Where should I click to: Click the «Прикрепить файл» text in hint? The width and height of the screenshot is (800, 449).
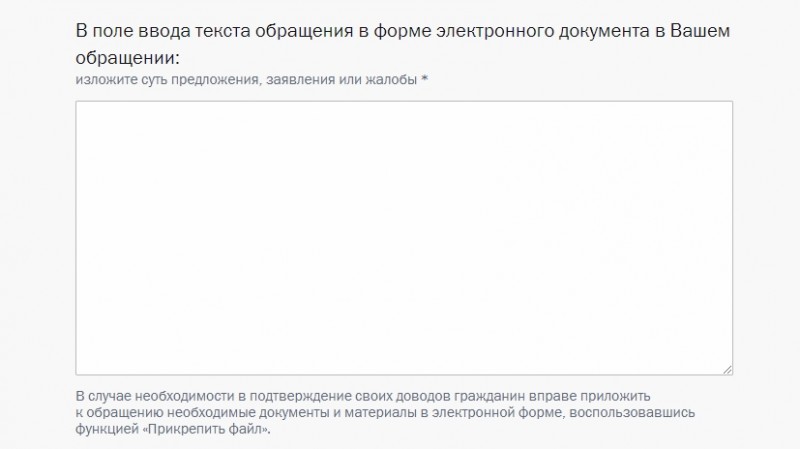click(205, 429)
